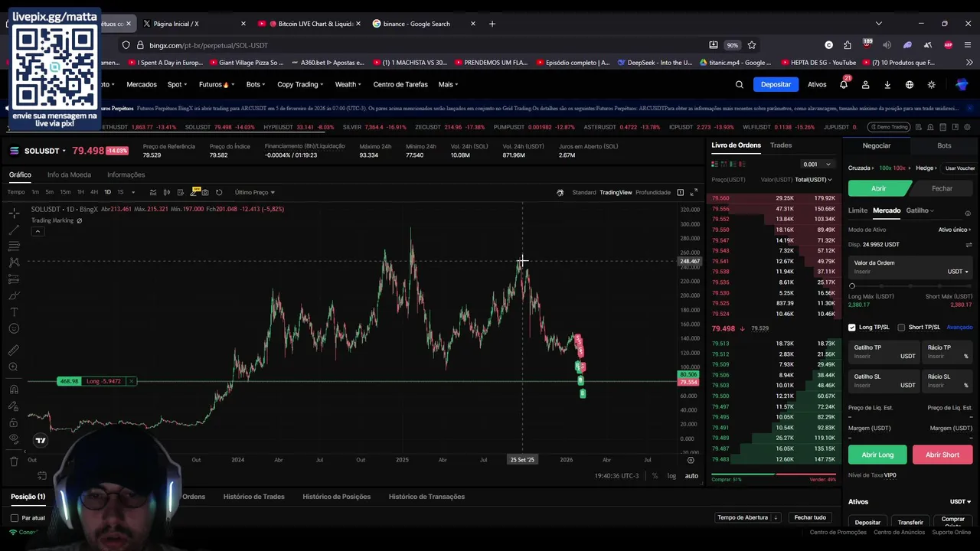Screen dimensions: 980x551
Task: Activate the zoom-in magnifier tool
Action: pos(14,367)
